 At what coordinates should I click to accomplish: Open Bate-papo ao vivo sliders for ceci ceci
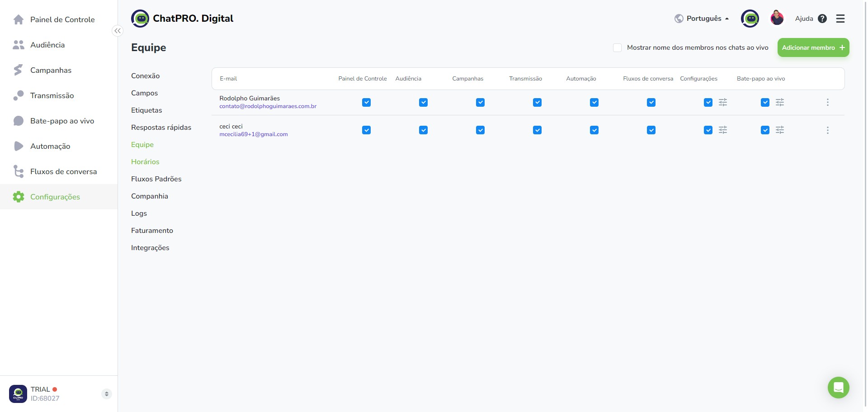(780, 130)
